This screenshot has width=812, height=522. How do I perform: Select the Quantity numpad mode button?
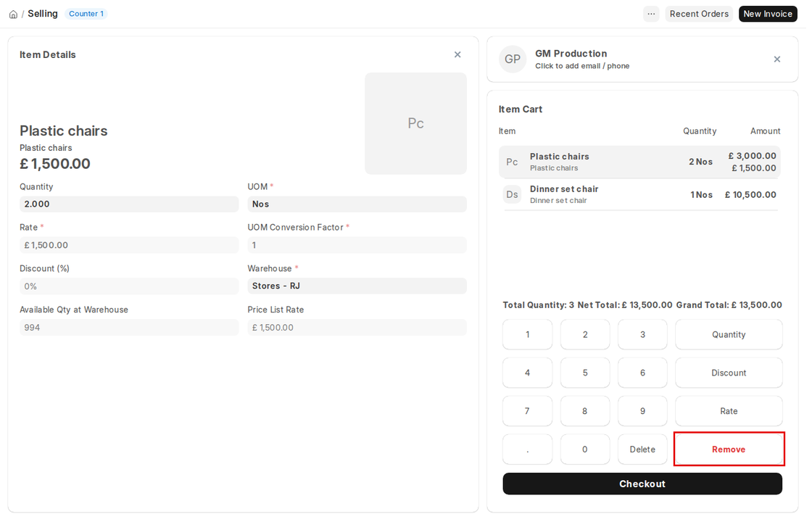coord(729,334)
